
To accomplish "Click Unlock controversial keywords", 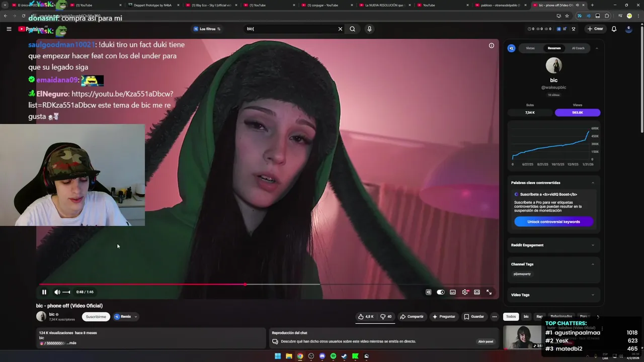I will pos(553,222).
